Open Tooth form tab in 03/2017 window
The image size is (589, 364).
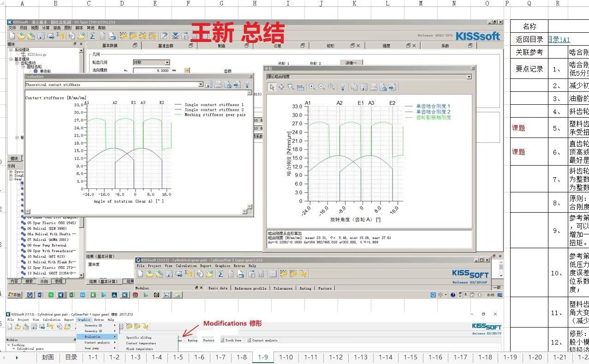(x=232, y=340)
